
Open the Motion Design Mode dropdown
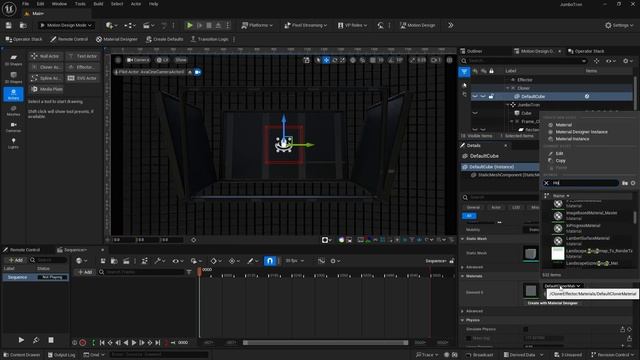pyautogui.click(x=66, y=25)
